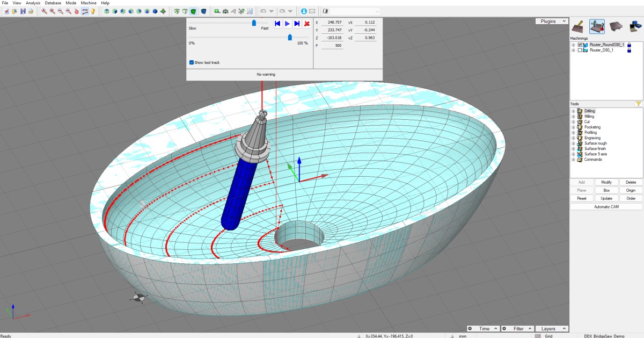Click the envelope mail toolbar icon
The image size is (644, 338).
click(x=312, y=11)
